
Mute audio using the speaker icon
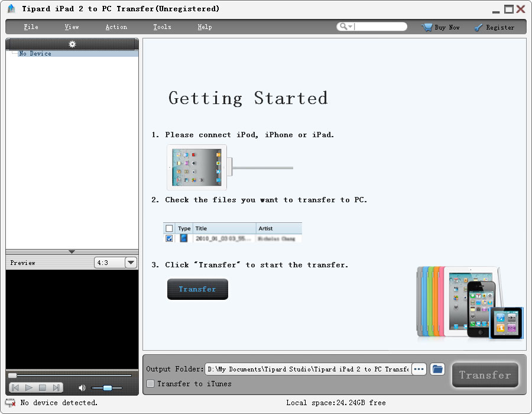pos(82,388)
